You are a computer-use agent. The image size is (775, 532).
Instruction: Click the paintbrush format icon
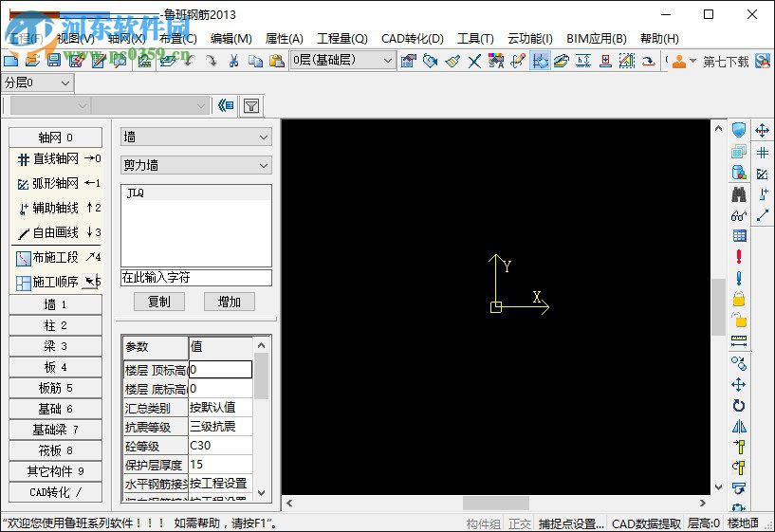click(x=452, y=61)
